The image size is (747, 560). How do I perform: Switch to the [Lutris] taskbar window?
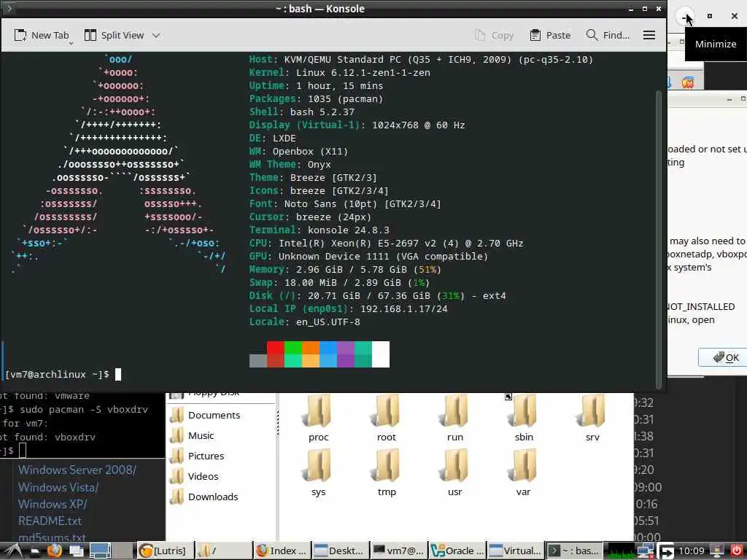click(x=166, y=551)
